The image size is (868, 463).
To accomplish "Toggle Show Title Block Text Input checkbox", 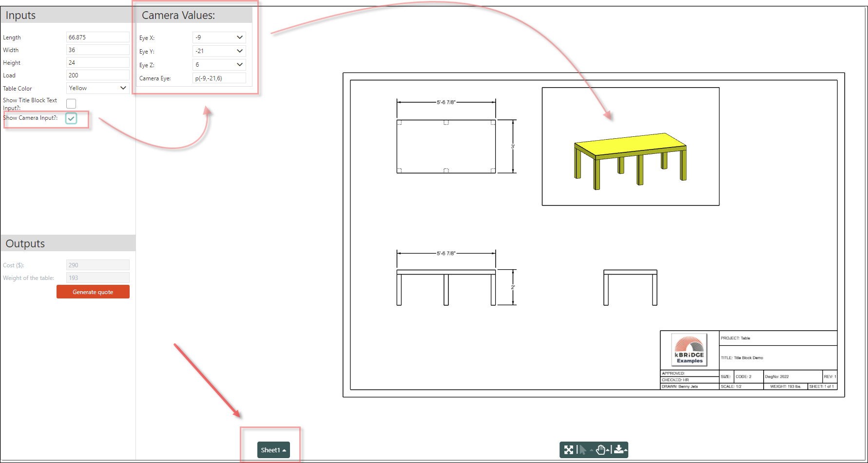I will 71,104.
